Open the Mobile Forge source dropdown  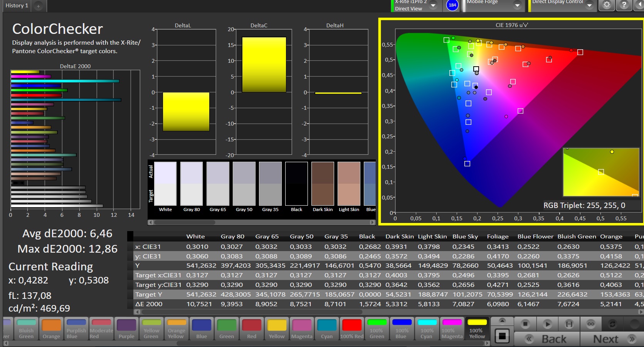click(518, 5)
